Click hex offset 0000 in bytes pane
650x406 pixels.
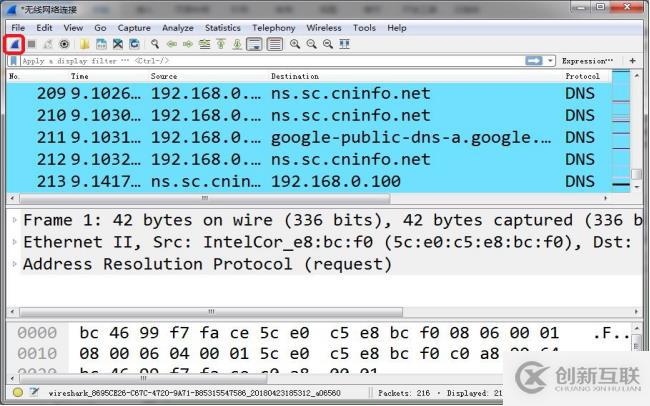(x=37, y=333)
